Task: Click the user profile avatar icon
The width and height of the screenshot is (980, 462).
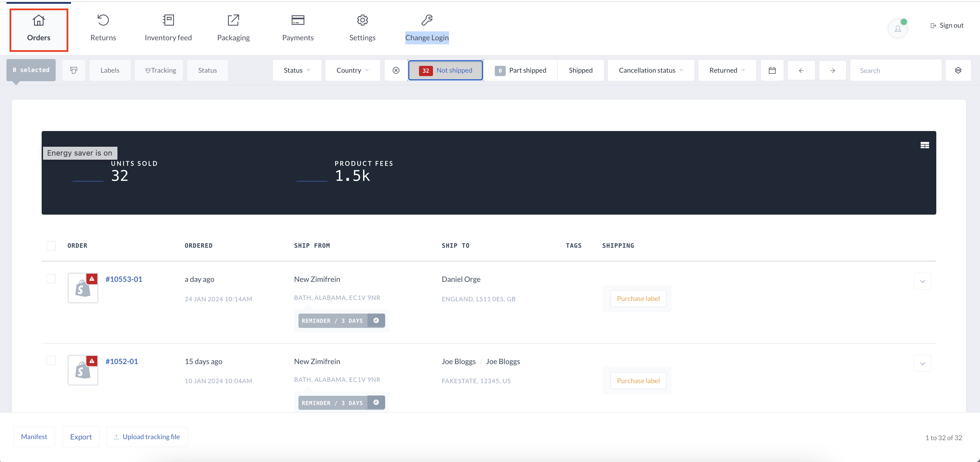Action: pyautogui.click(x=897, y=29)
